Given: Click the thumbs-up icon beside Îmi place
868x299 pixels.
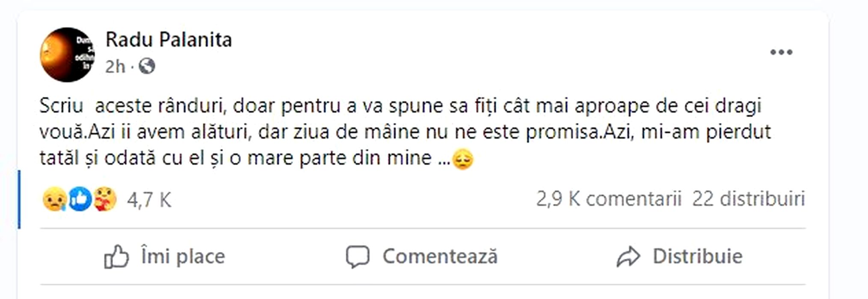Looking at the screenshot, I should (116, 257).
